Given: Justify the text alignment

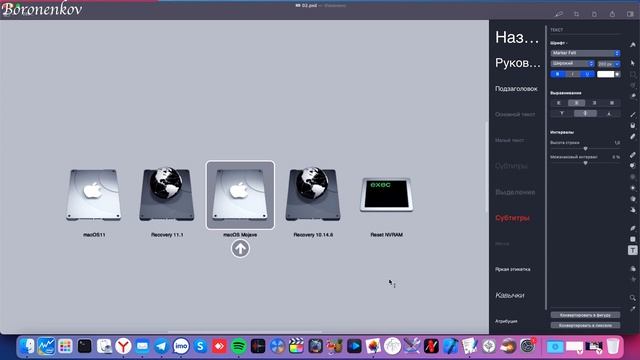Looking at the screenshot, I should click(x=612, y=103).
